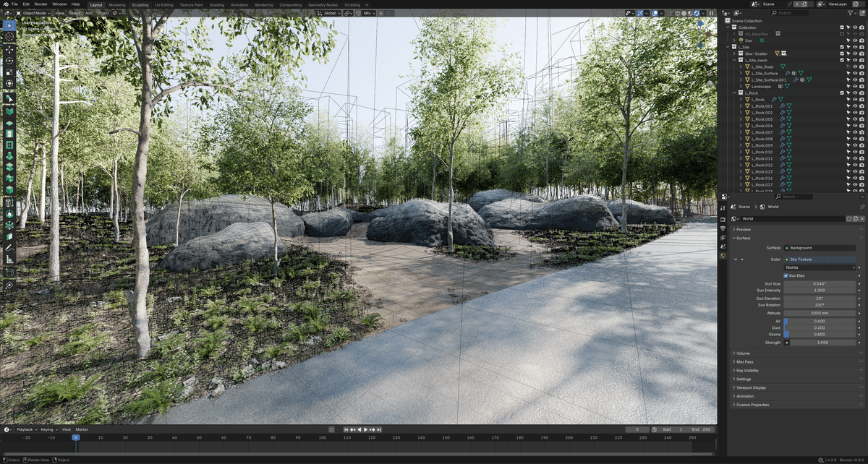Activate the Cursor tool in the left toolbar
The height and width of the screenshot is (464, 868).
click(x=9, y=36)
